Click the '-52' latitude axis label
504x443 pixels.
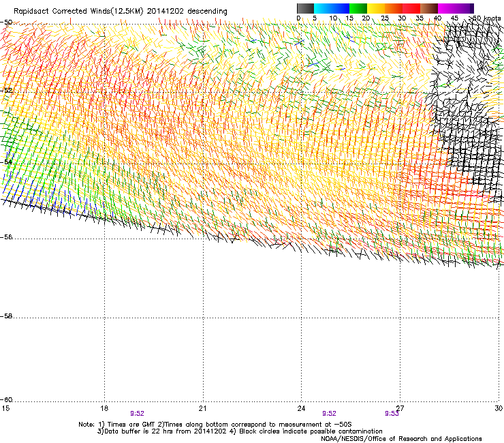pos(6,91)
